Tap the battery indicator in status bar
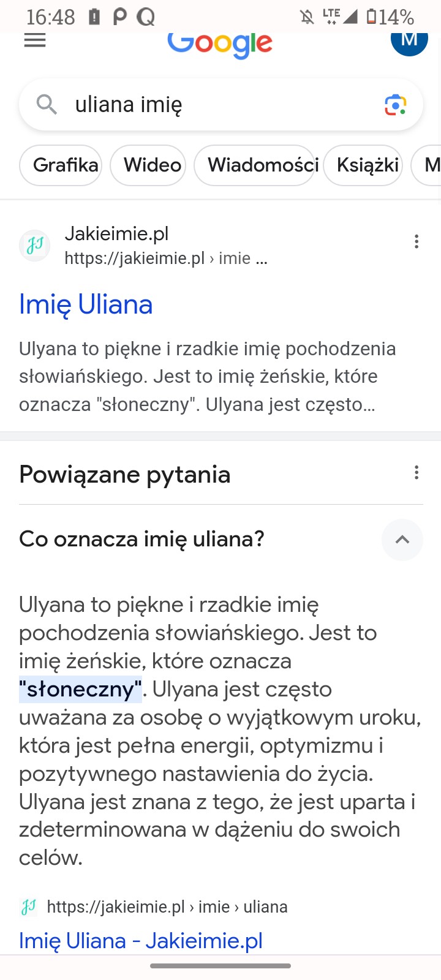 371,17
